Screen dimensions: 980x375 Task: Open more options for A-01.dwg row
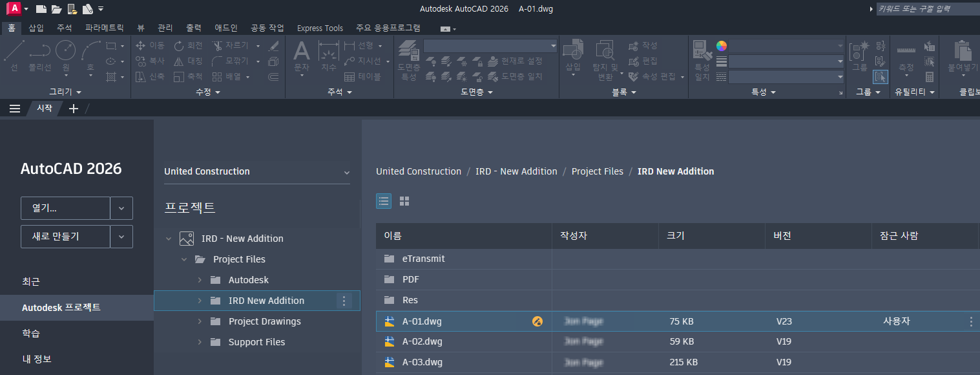971,321
